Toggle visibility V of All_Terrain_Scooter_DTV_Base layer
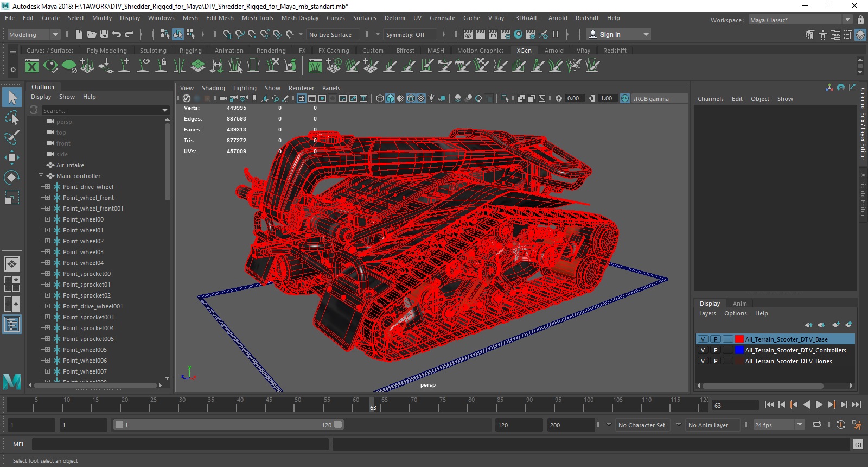Image resolution: width=868 pixels, height=467 pixels. [x=703, y=339]
